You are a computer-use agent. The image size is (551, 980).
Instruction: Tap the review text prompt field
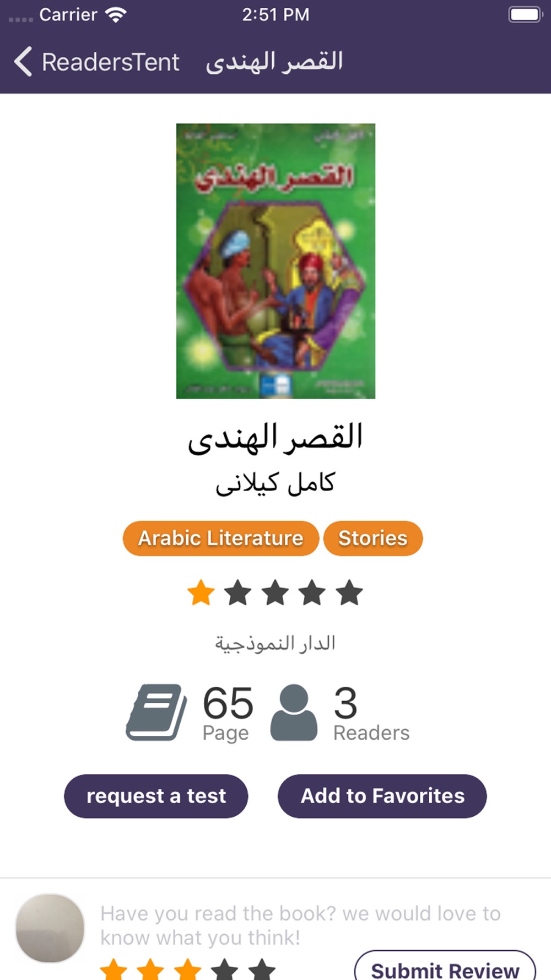[x=300, y=925]
